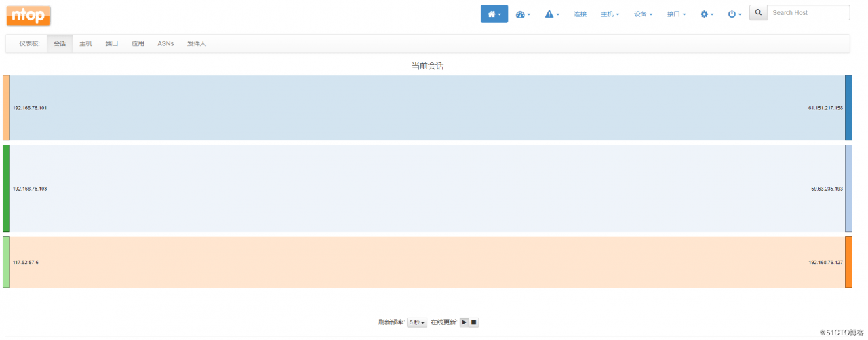The image size is (868, 340).
Task: Click the 连接 link in navbar
Action: tap(580, 14)
